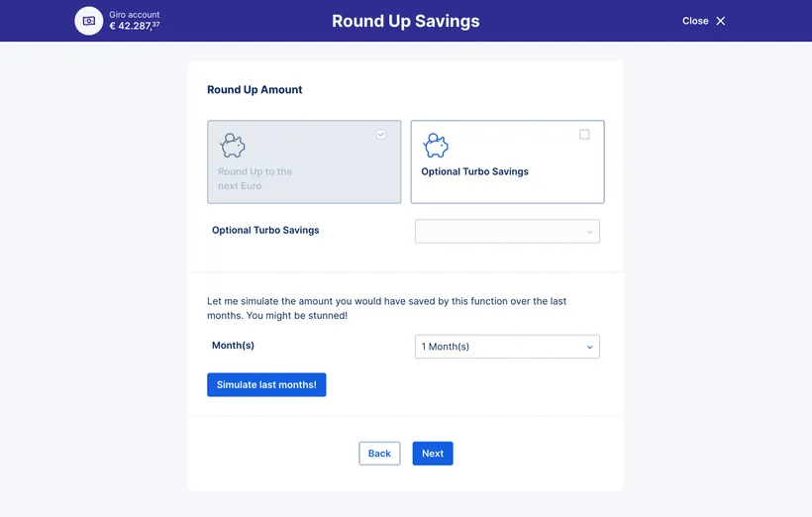Screen dimensions: 812x517
Task: Click the Simulate last months! button
Action: (266, 385)
